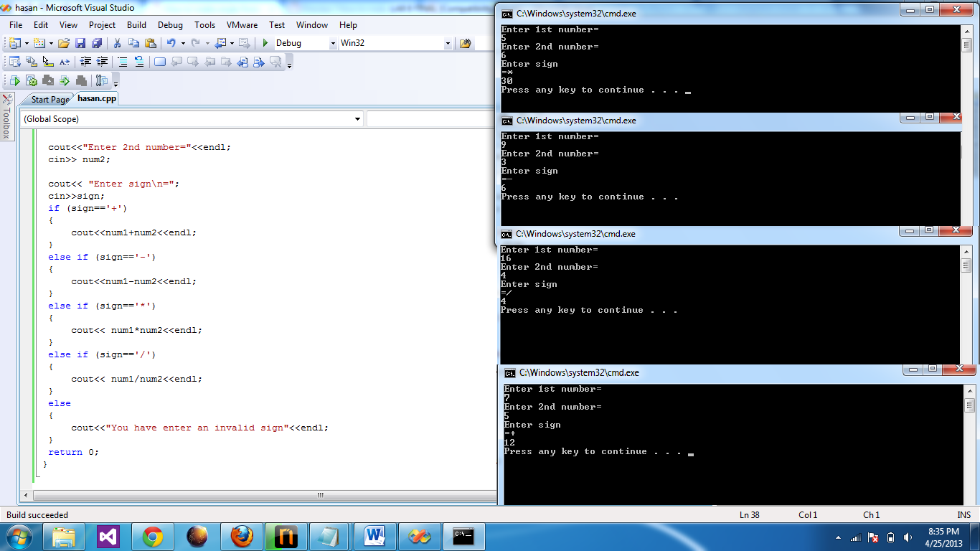Open cmd.exe from the taskbar
This screenshot has width=980, height=551.
point(463,536)
